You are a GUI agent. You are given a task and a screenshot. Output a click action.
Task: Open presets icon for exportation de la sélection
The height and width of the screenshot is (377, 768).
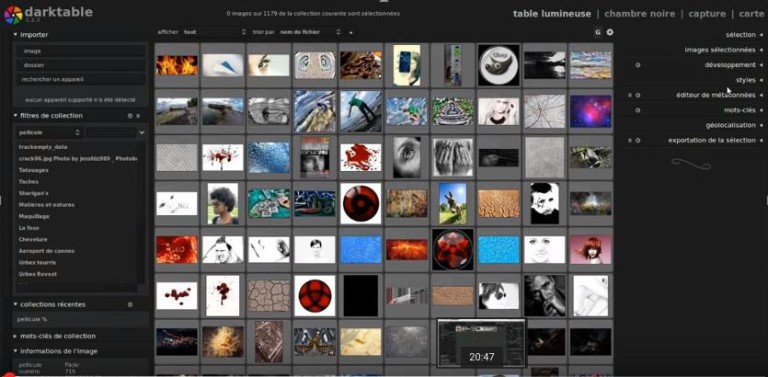tap(630, 141)
